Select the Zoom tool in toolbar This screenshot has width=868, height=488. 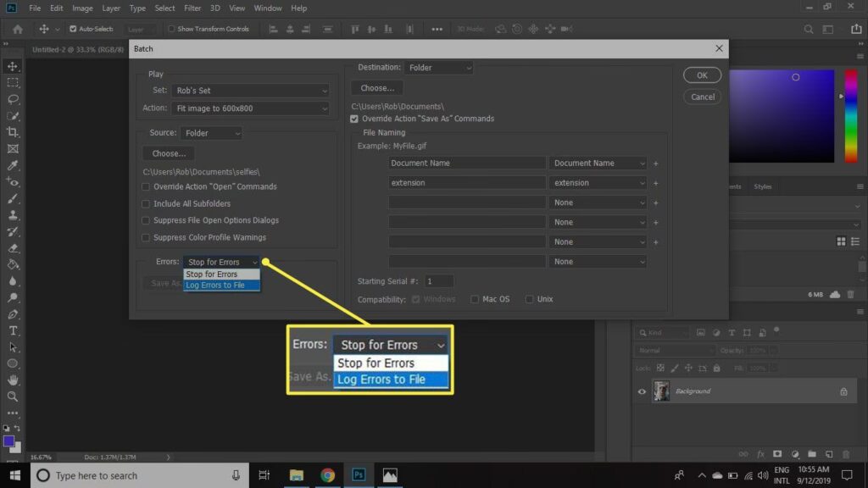[x=13, y=396]
